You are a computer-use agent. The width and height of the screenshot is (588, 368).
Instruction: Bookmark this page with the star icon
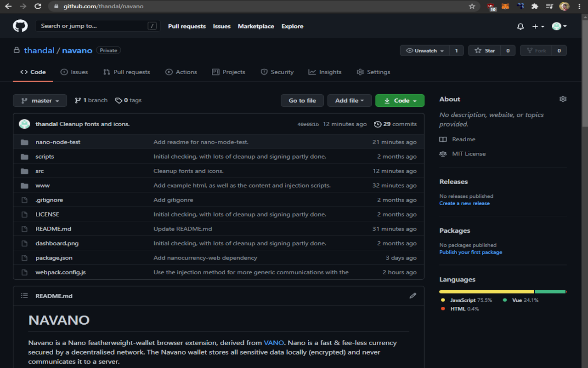coord(472,6)
